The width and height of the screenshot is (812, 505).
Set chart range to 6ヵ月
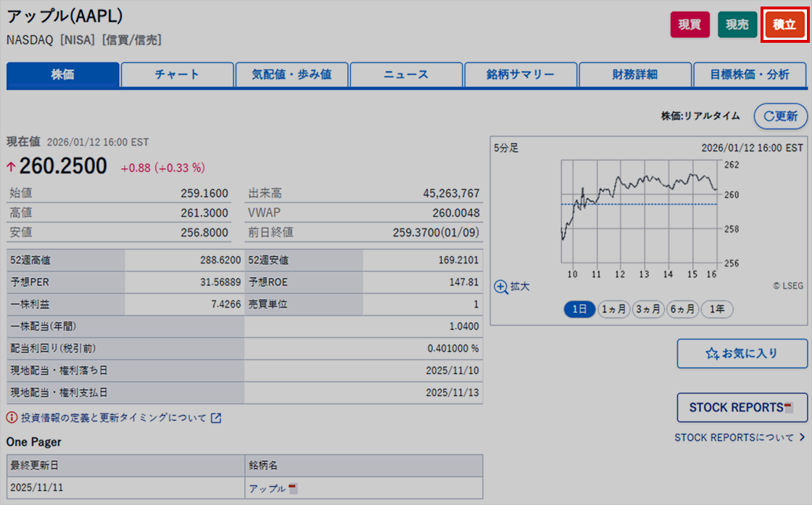pos(682,309)
